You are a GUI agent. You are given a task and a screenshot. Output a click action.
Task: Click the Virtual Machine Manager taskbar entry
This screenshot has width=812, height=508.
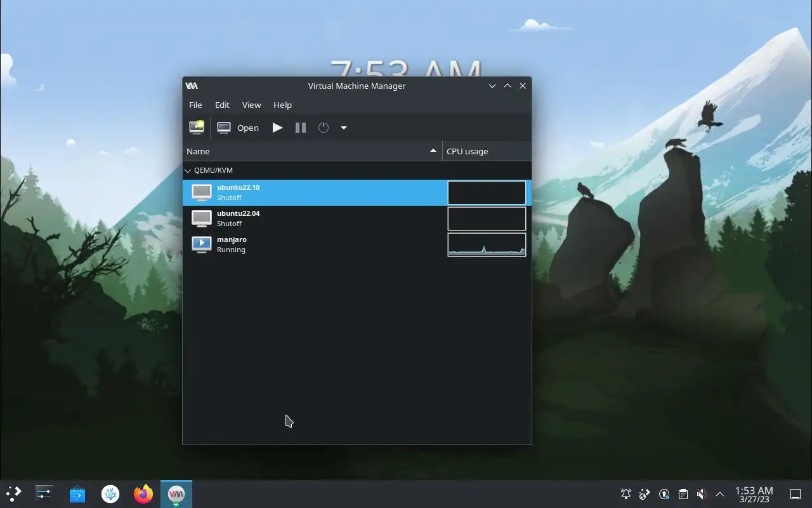coord(176,493)
